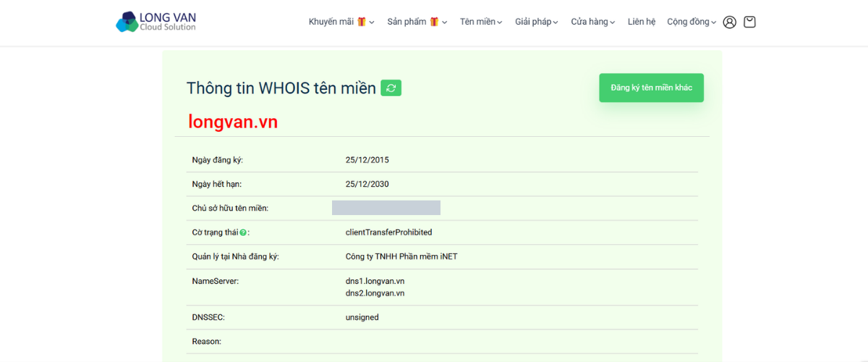Click the green WHOIS refresh icon
The width and height of the screenshot is (868, 362).
click(391, 88)
